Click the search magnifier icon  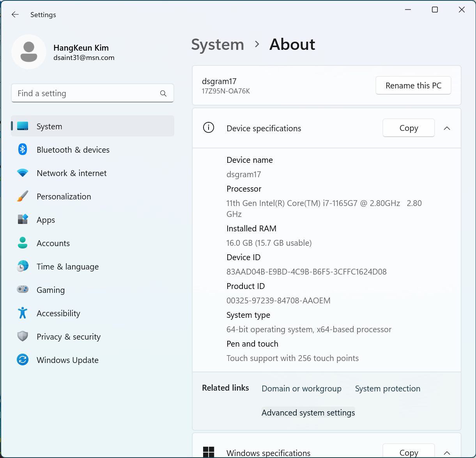coord(163,93)
